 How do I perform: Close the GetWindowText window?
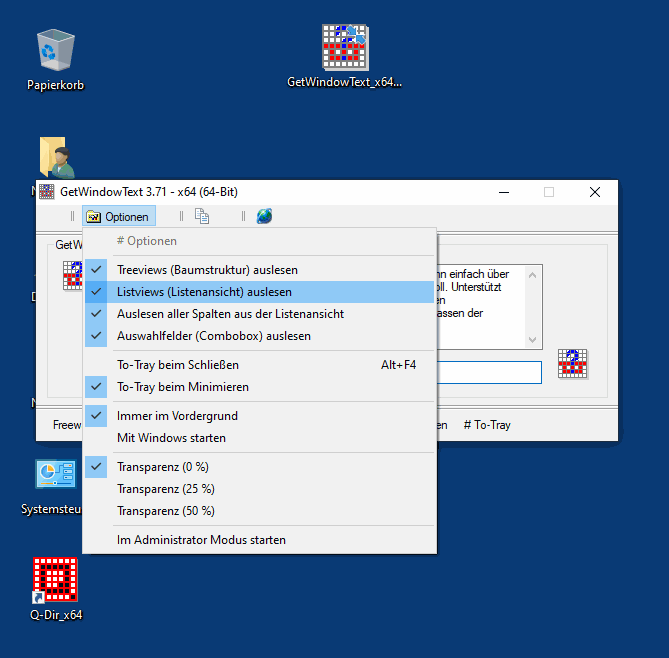(595, 192)
